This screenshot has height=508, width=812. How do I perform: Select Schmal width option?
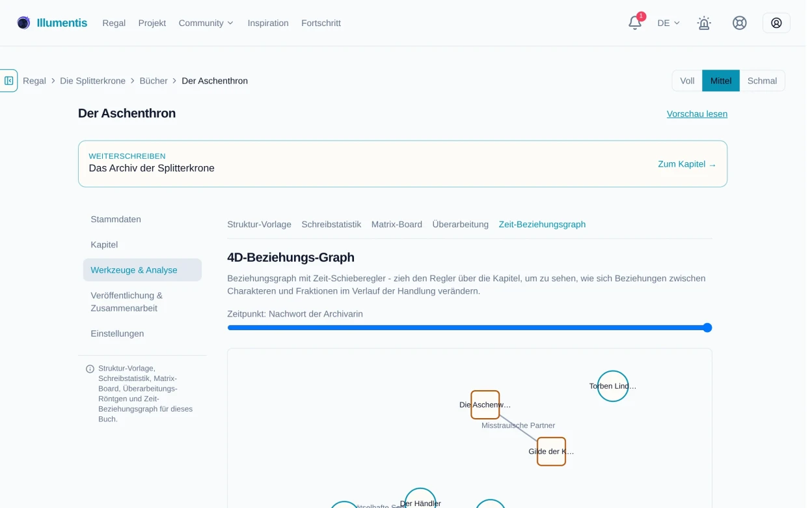click(762, 81)
